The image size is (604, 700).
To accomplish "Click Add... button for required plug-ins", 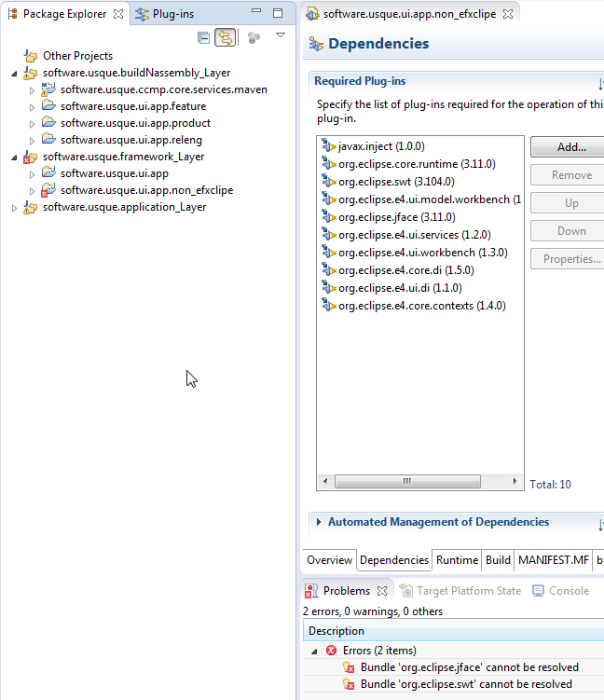I will click(568, 147).
